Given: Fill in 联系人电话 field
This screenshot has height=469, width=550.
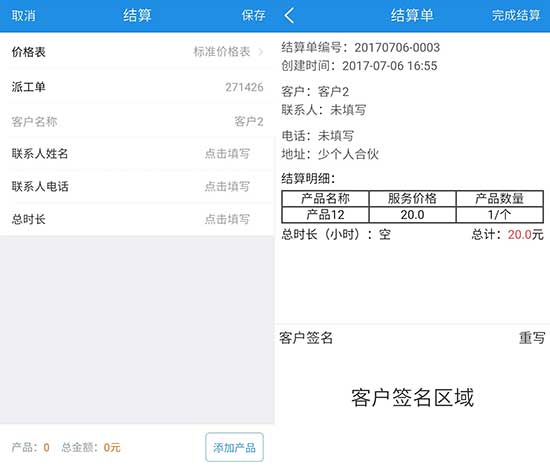Looking at the screenshot, I should (x=137, y=186).
